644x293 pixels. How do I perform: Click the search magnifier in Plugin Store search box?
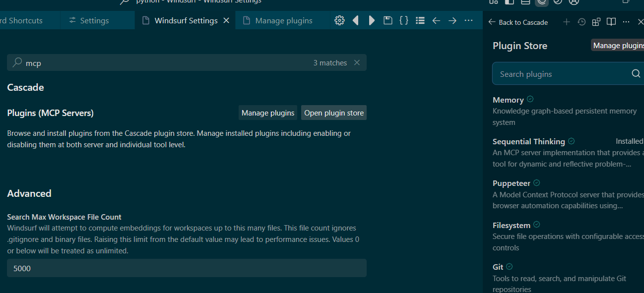pos(636,74)
